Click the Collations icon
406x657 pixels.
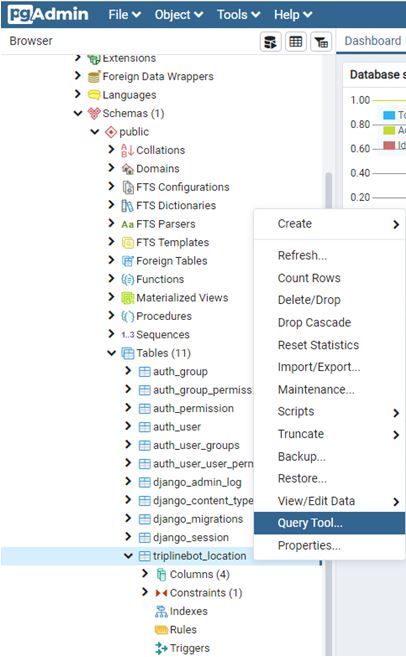click(127, 150)
